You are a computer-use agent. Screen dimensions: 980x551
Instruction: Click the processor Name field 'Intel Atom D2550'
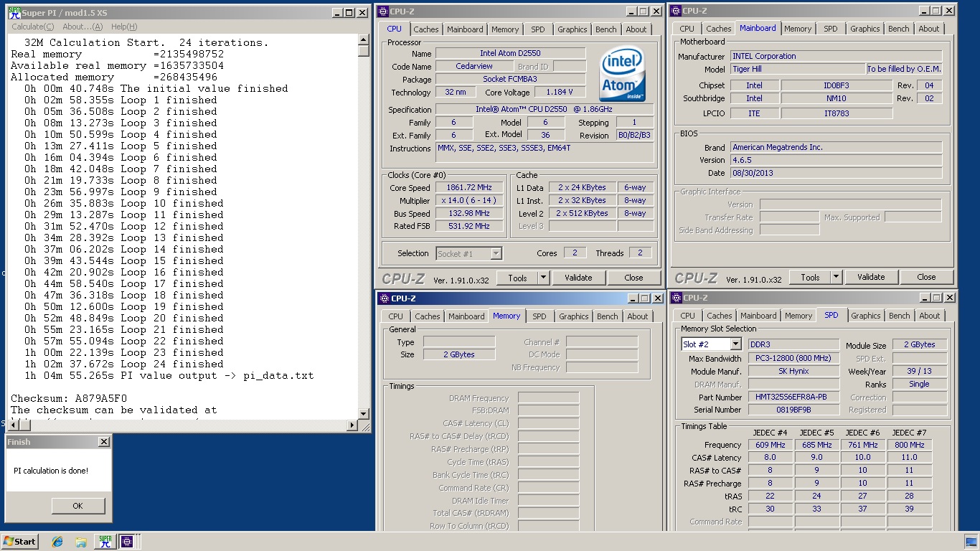coord(510,54)
